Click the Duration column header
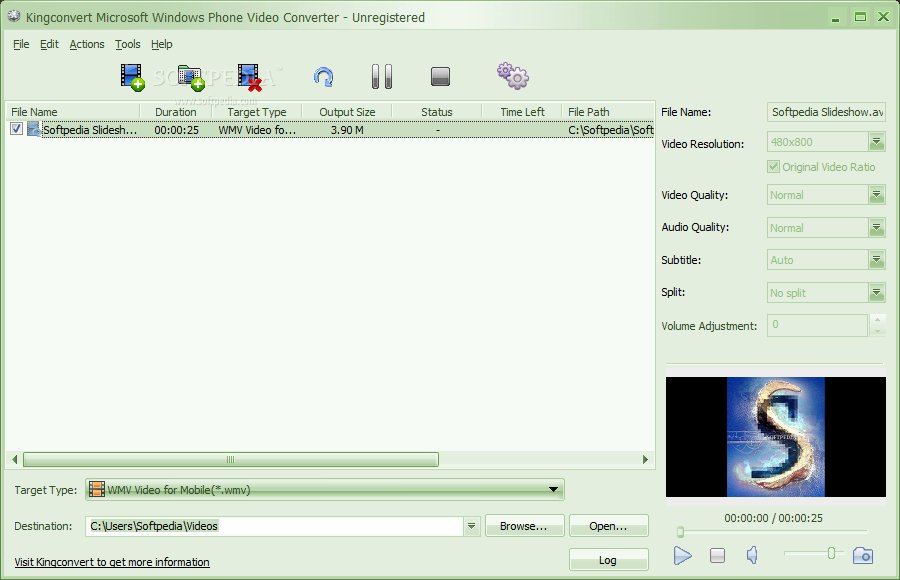Viewport: 900px width, 580px height. pyautogui.click(x=176, y=112)
